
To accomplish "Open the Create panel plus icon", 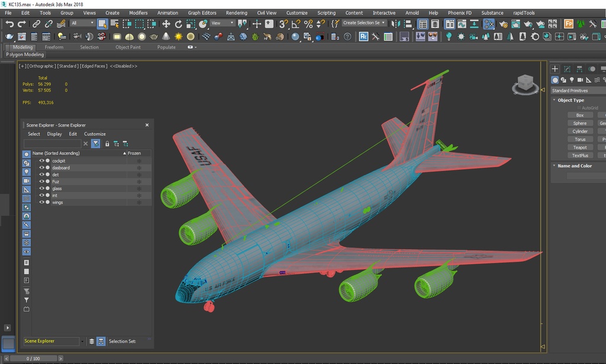I will (x=555, y=69).
